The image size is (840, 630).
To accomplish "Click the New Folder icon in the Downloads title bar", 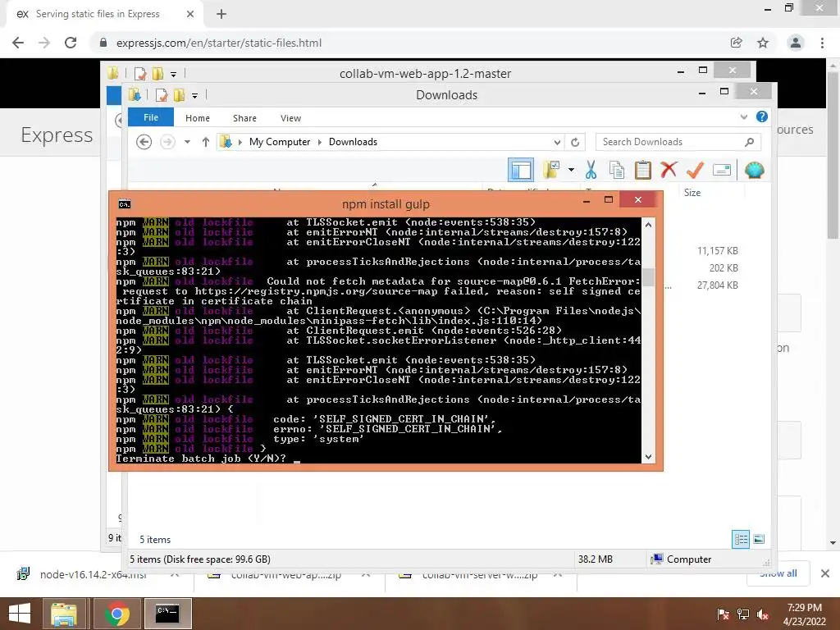I will (179, 95).
